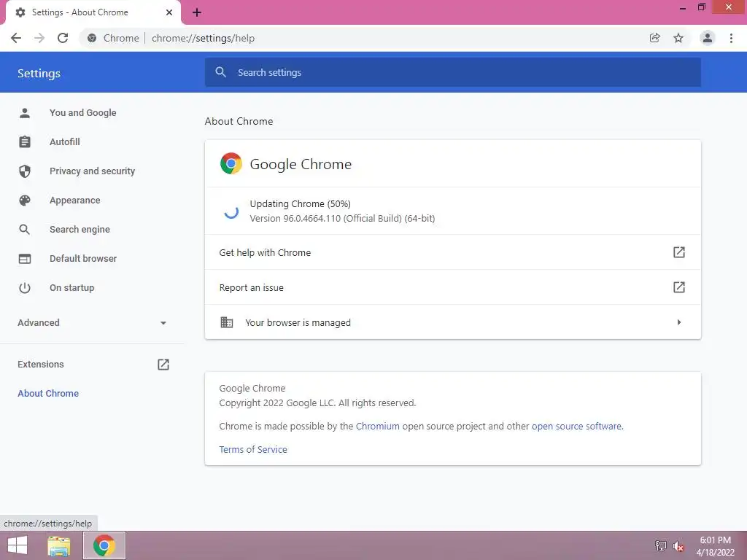Click the Version 96.0.4664.110 text
747x560 pixels.
(342, 219)
